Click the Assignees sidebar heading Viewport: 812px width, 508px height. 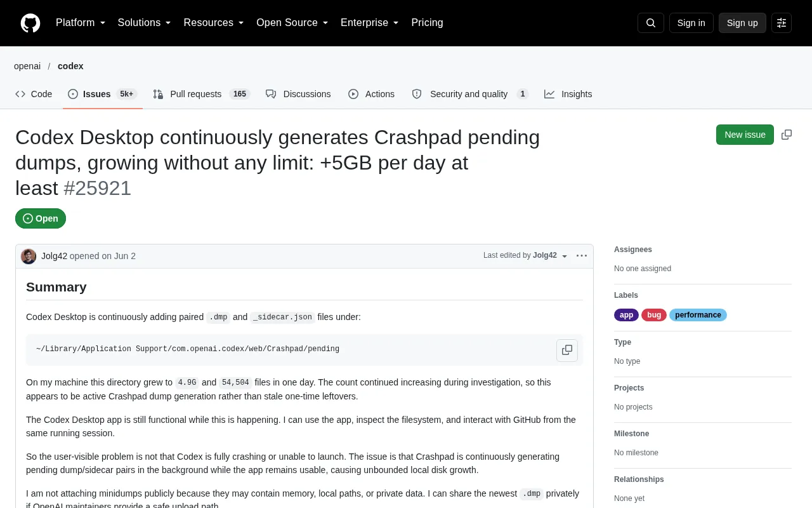(x=633, y=250)
